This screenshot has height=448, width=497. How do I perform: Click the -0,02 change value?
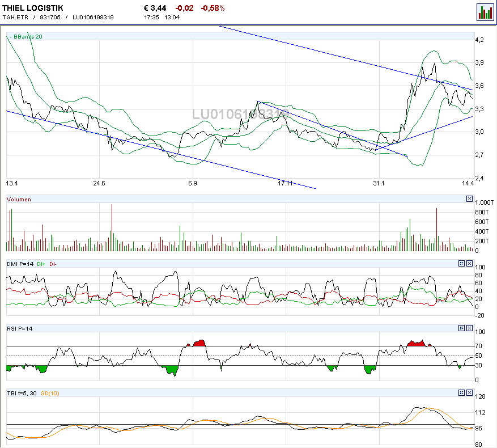coord(185,9)
